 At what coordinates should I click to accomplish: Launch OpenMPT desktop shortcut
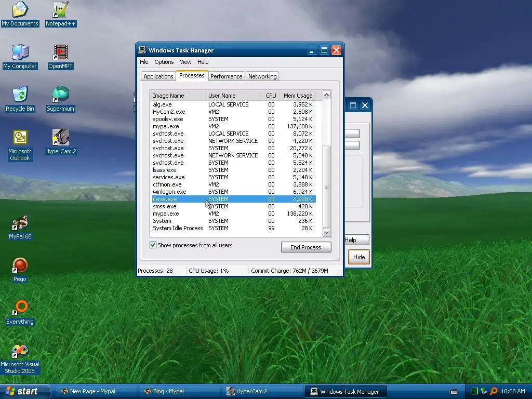tap(61, 57)
